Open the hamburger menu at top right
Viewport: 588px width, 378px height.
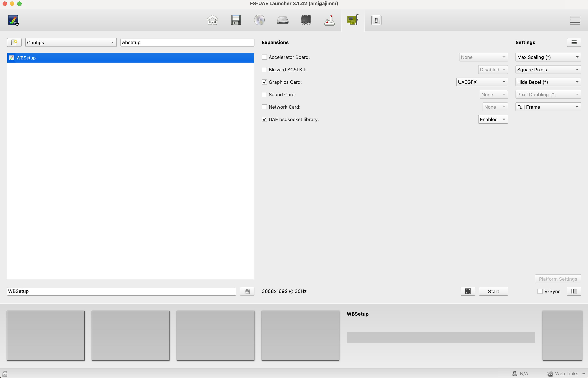tap(575, 20)
